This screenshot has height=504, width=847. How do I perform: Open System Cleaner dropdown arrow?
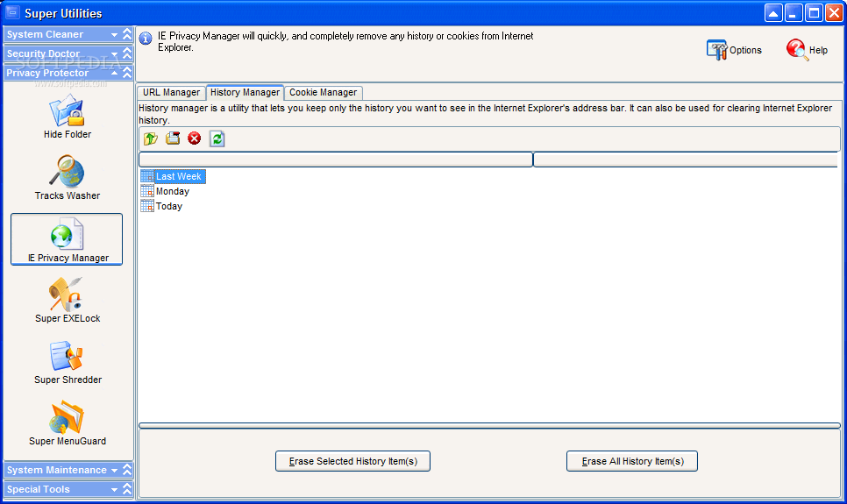(115, 34)
